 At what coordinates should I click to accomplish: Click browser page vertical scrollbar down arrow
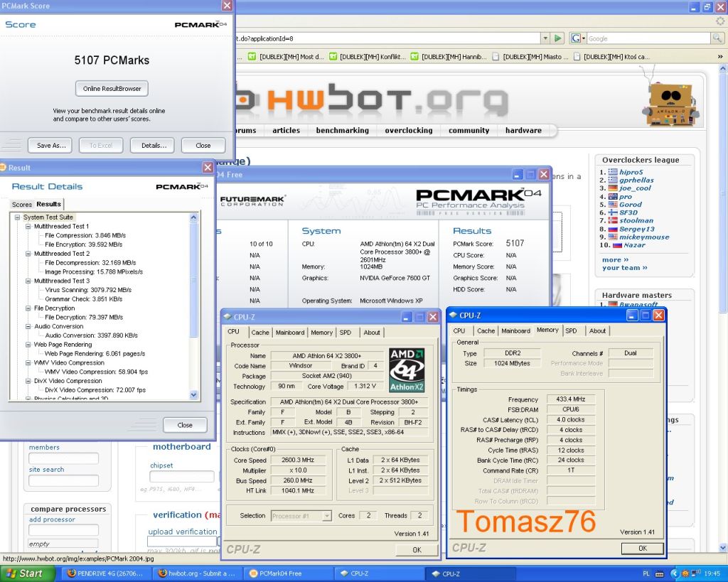[x=723, y=547]
